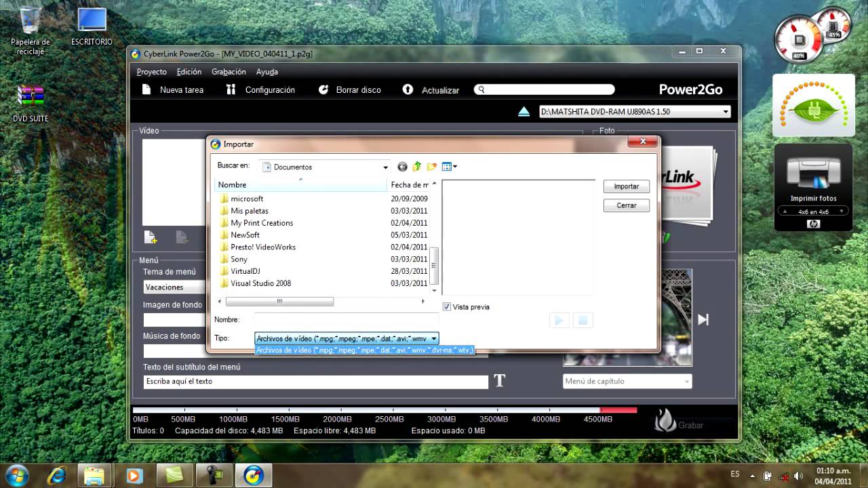Image resolution: width=868 pixels, height=488 pixels.
Task: Open the Proyecto menu
Action: click(151, 72)
